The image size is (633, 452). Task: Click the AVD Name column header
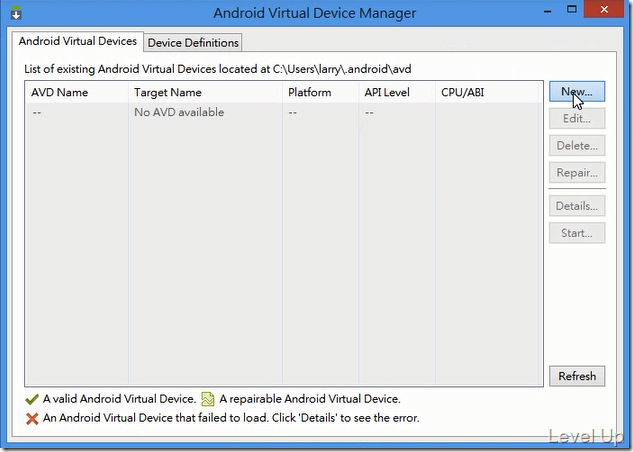77,92
